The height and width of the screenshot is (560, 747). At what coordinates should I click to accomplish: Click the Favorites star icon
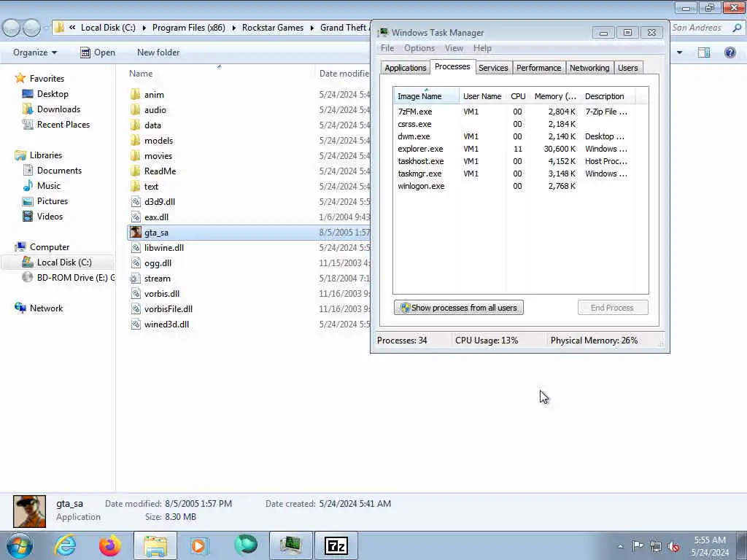20,78
